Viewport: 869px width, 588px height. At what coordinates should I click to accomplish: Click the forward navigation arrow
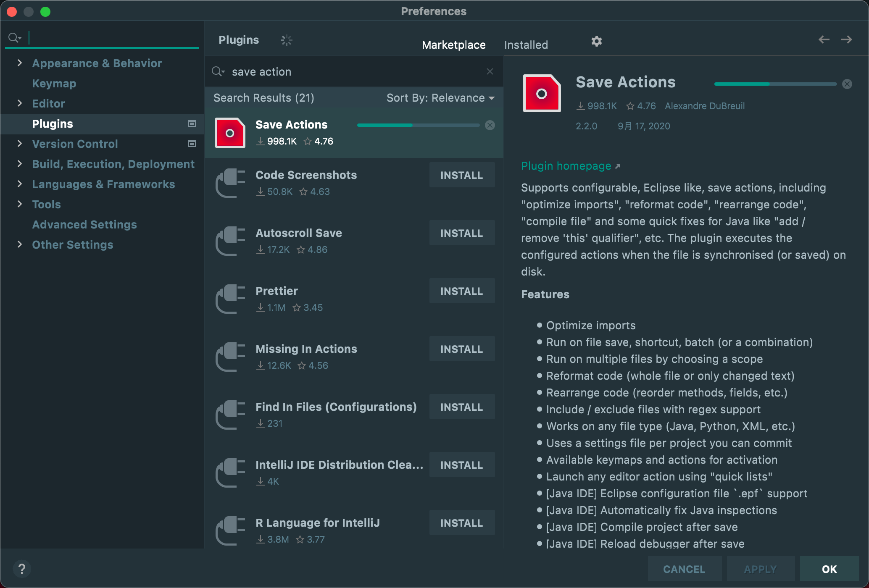point(846,39)
